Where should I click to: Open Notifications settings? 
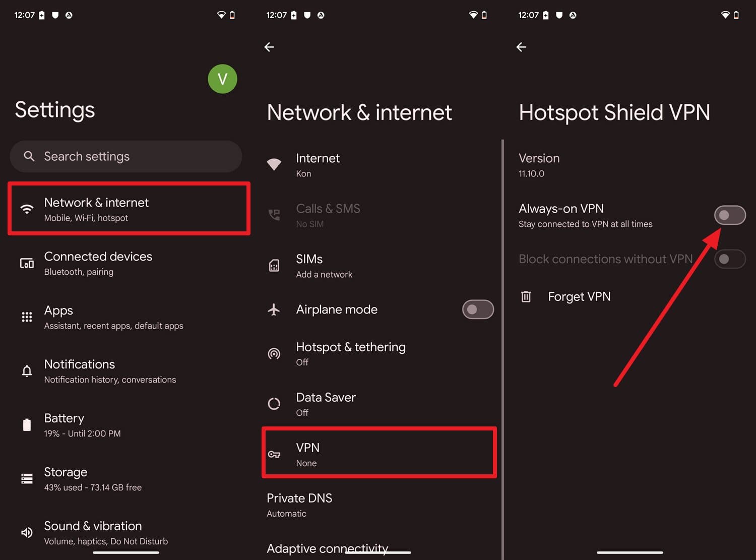126,371
